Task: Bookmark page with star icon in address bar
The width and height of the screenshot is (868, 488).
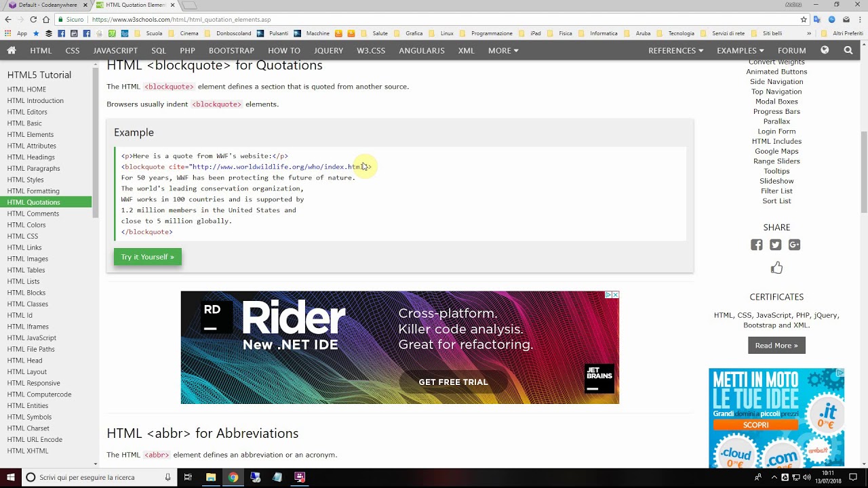Action: pyautogui.click(x=804, y=20)
